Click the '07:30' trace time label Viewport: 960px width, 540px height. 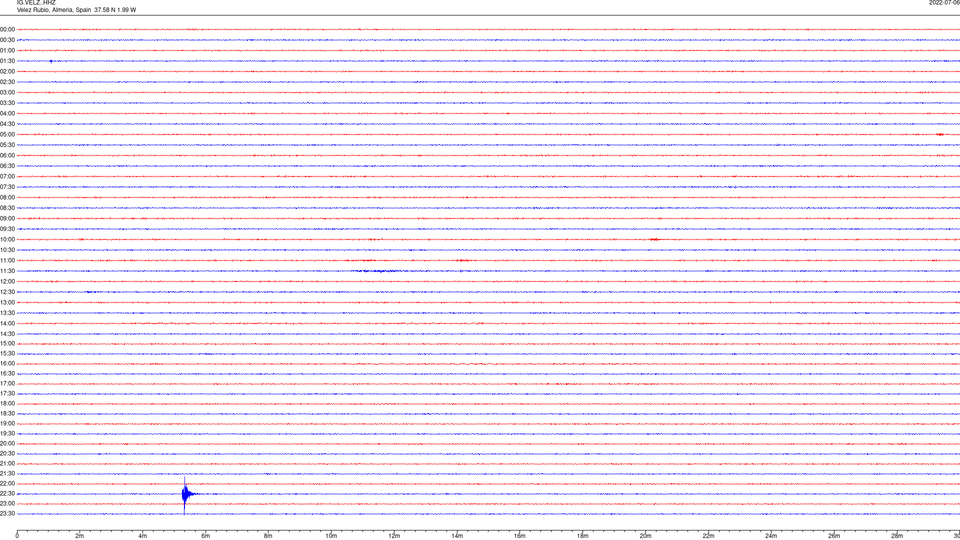click(7, 187)
